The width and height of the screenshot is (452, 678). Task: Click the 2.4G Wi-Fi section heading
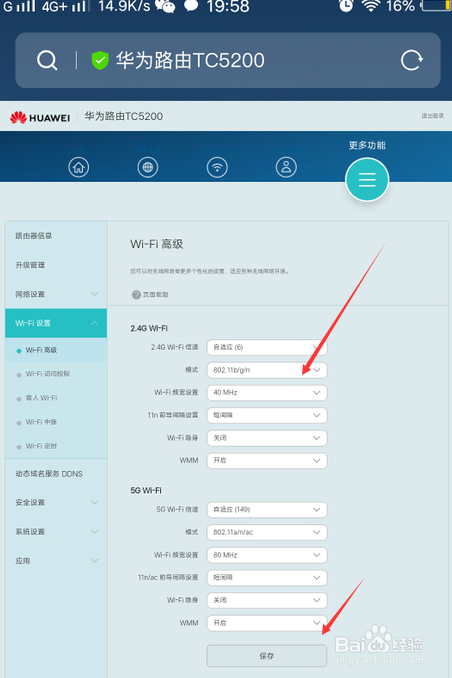pos(149,329)
